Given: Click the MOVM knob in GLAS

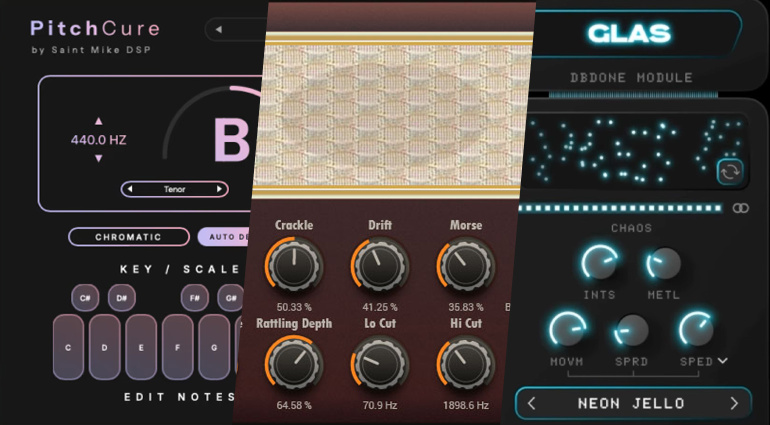Looking at the screenshot, I should [x=567, y=329].
